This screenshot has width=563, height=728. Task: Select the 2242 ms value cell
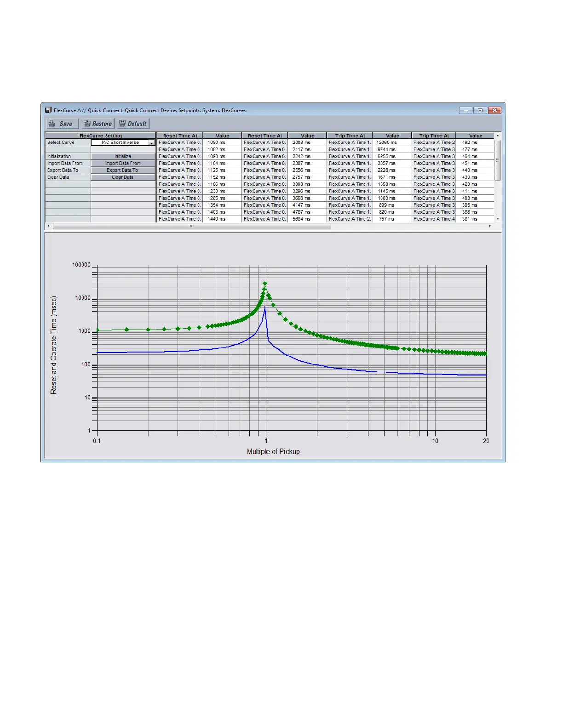point(307,156)
